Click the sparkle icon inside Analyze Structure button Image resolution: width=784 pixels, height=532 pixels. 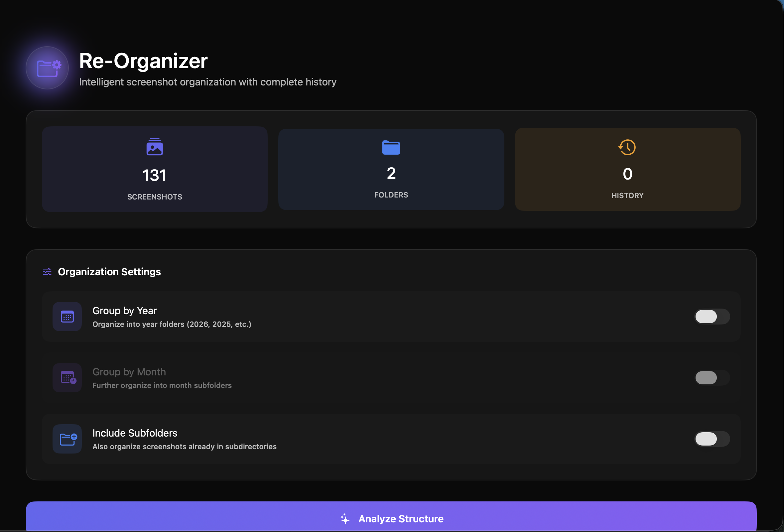tap(345, 518)
